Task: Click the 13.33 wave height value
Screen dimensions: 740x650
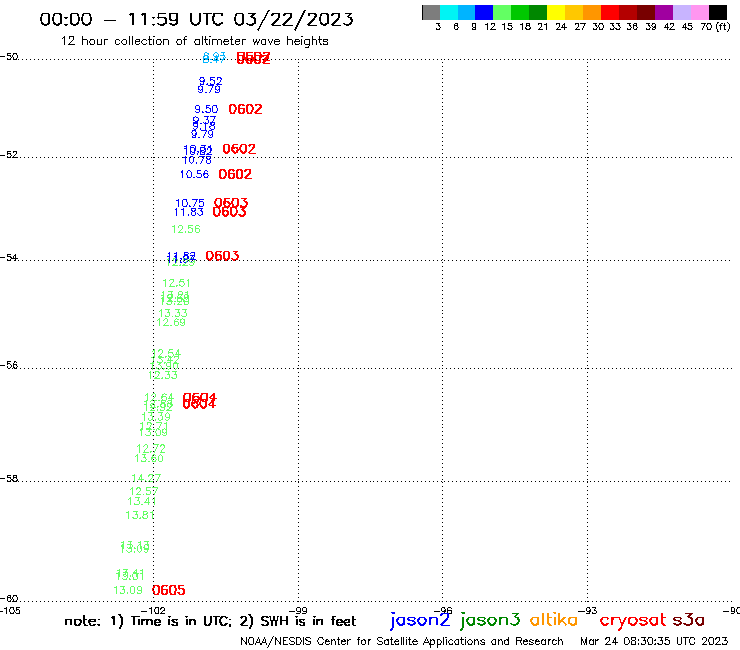Action: pos(173,313)
